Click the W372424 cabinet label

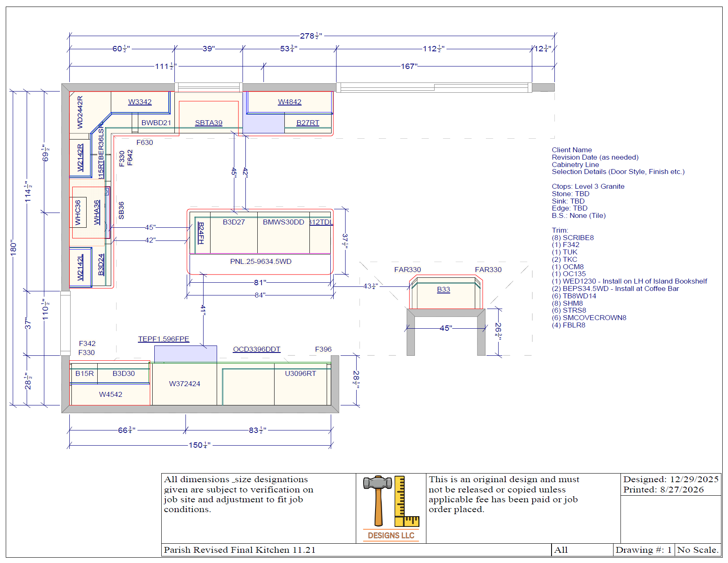coord(185,384)
